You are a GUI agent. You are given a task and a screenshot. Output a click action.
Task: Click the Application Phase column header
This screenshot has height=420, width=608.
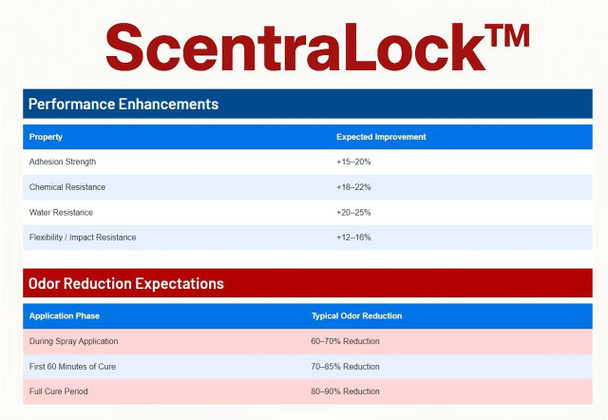65,316
